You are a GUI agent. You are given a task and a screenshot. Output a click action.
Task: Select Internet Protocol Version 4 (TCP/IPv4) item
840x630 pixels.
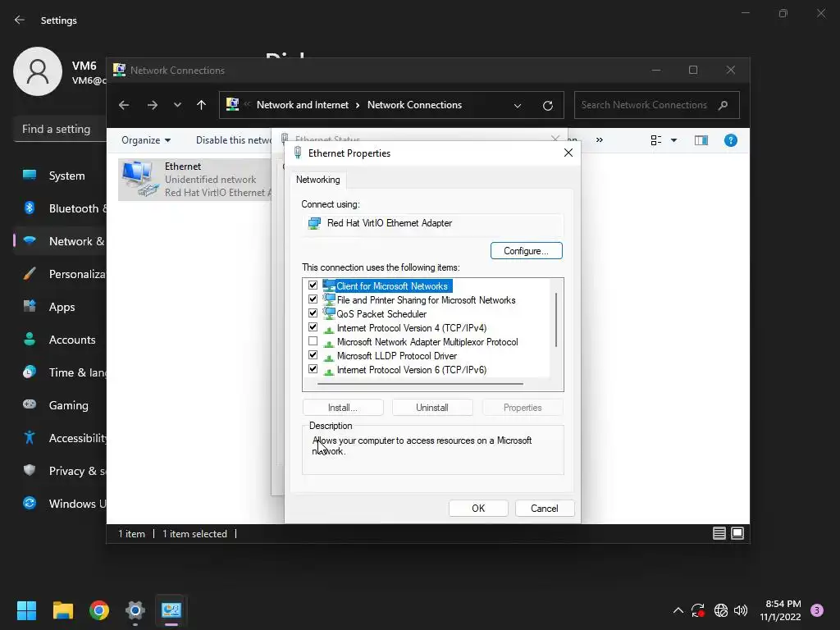[412, 328]
